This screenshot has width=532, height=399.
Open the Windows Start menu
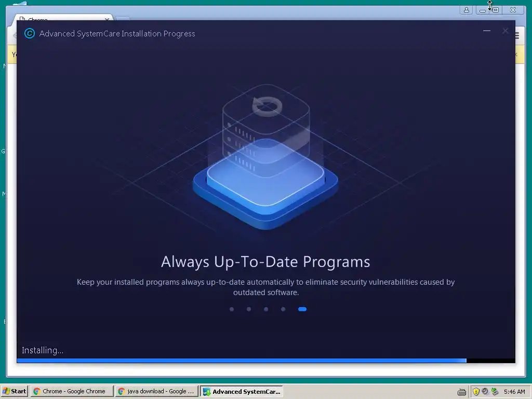click(x=15, y=391)
